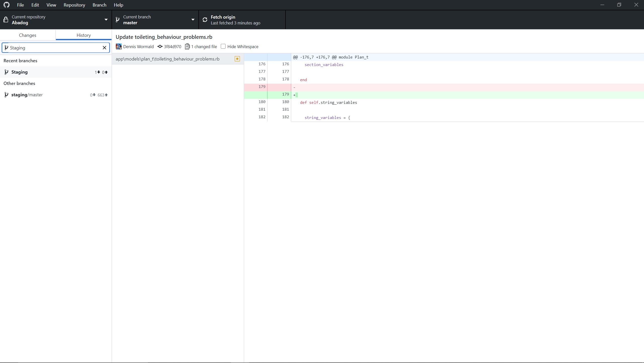644x363 pixels.
Task: Click the yellow modified-status dot on the file
Action: (x=237, y=59)
